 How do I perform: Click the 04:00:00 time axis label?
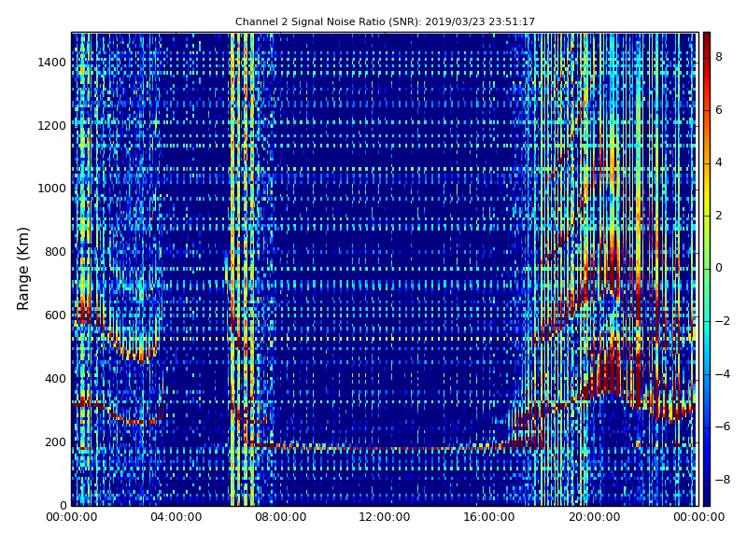pyautogui.click(x=176, y=517)
